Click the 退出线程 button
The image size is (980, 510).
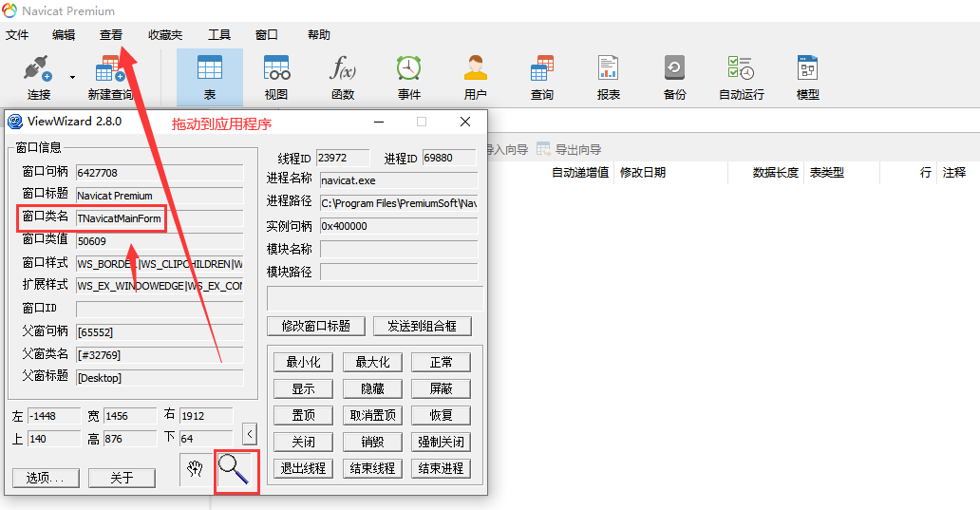(x=303, y=468)
